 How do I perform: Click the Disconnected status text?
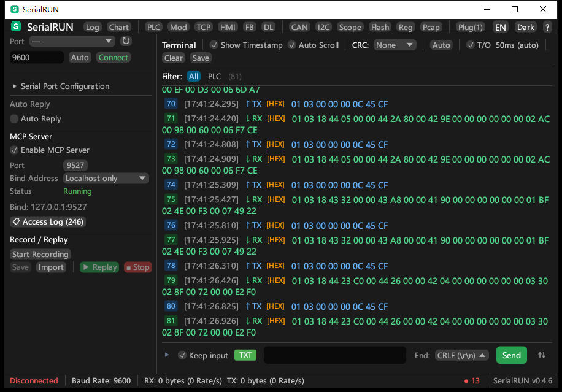click(x=34, y=380)
